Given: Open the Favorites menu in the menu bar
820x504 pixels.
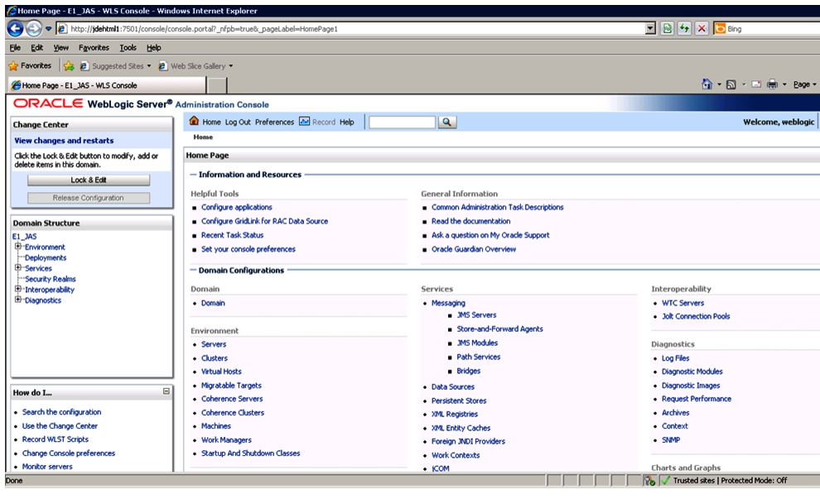Looking at the screenshot, I should point(94,47).
